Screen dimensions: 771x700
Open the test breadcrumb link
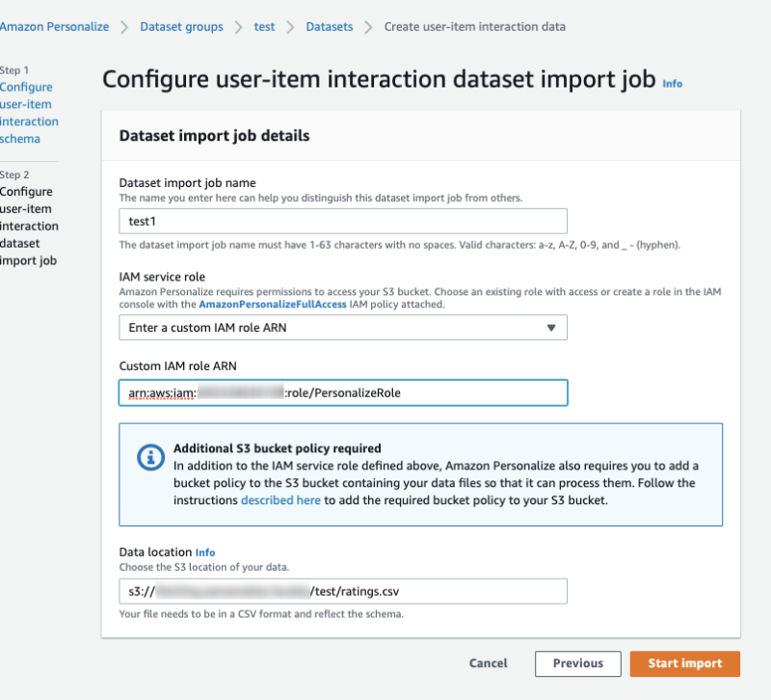pyautogui.click(x=264, y=26)
